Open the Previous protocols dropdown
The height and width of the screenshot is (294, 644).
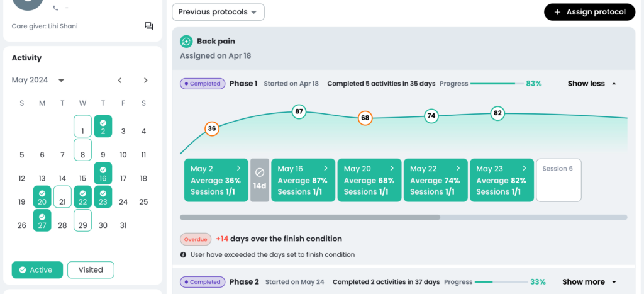coord(218,12)
